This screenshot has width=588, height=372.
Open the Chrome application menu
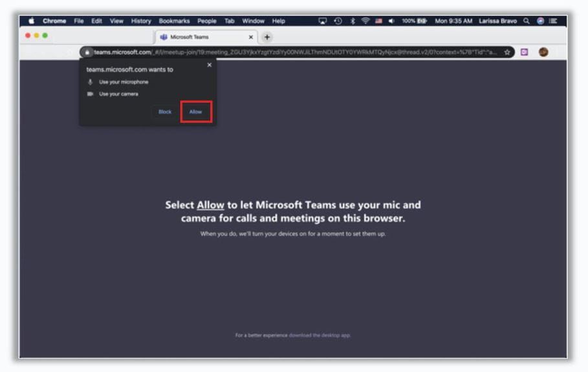pyautogui.click(x=54, y=21)
